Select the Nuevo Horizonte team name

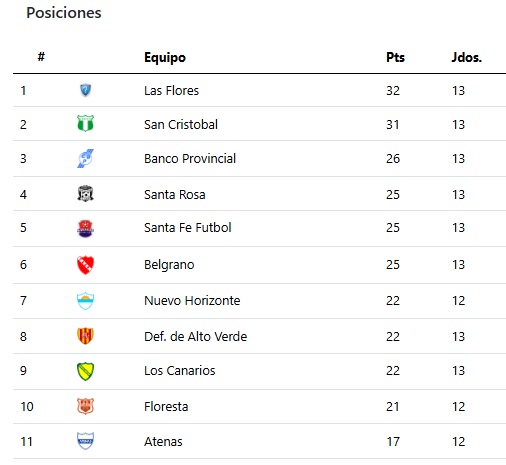[192, 301]
